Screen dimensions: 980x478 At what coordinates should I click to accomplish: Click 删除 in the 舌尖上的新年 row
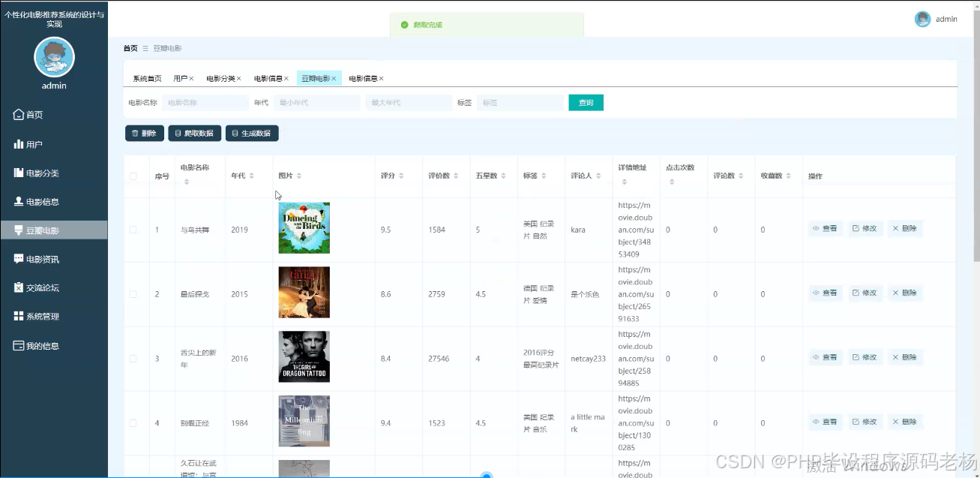click(x=904, y=357)
